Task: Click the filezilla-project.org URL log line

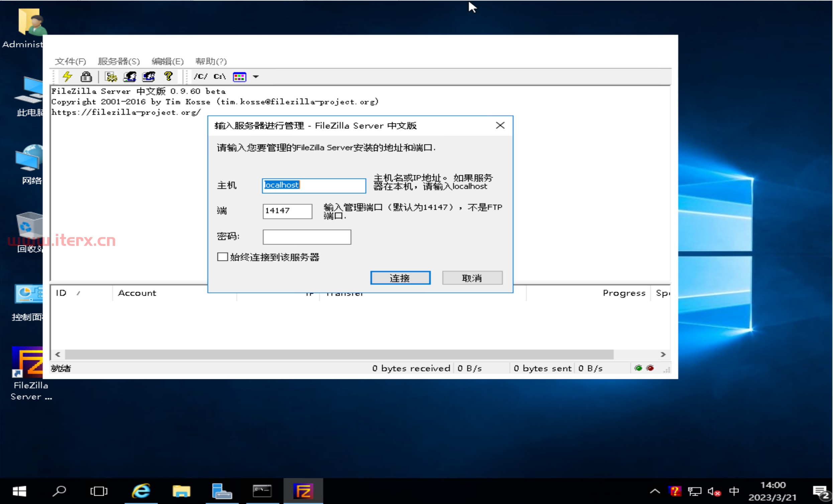Action: coord(126,112)
